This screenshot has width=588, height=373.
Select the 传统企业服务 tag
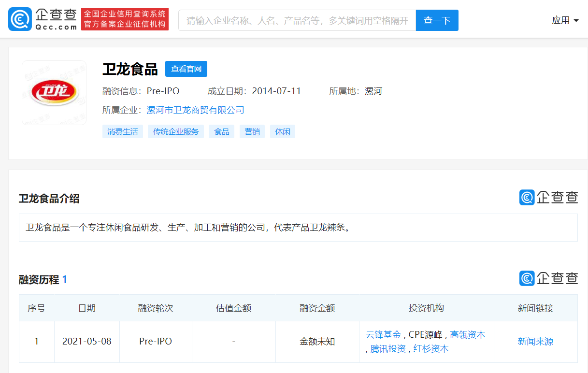tap(176, 131)
